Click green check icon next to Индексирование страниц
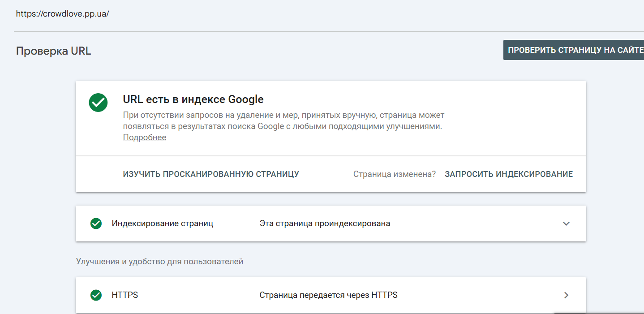This screenshot has height=314, width=644. [96, 224]
